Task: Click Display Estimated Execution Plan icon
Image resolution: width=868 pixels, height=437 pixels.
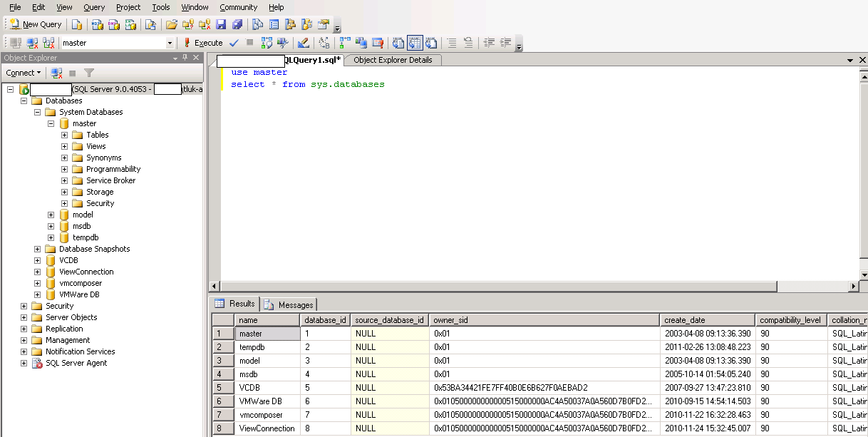Action: 267,43
